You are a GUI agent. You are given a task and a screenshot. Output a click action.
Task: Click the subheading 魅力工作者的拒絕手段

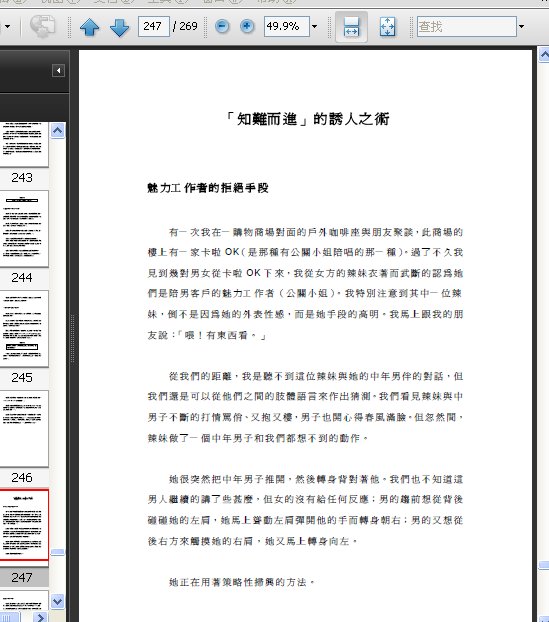click(208, 188)
